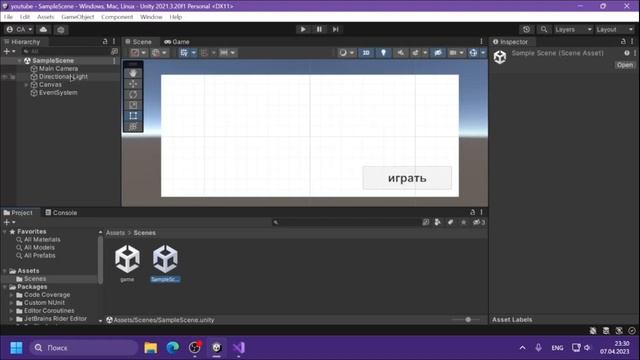Viewport: 640px width, 360px height.
Task: Click the Project search field
Action: click(x=346, y=222)
